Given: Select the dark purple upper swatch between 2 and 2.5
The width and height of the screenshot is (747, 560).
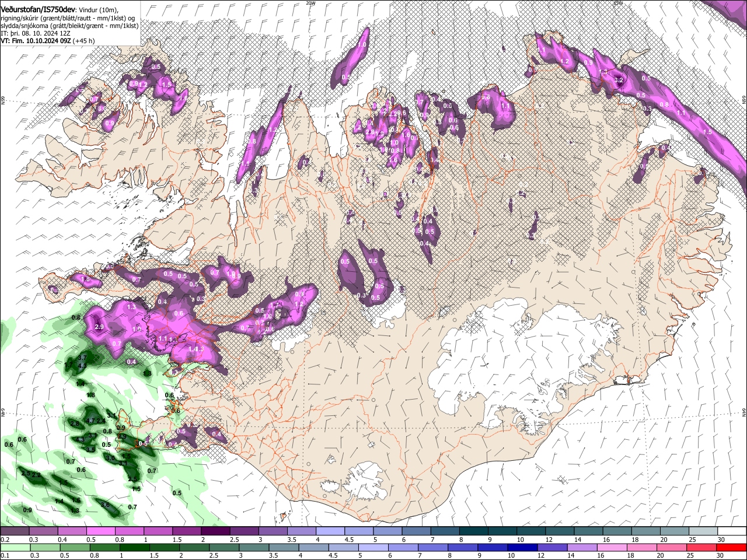Looking at the screenshot, I should (x=215, y=531).
